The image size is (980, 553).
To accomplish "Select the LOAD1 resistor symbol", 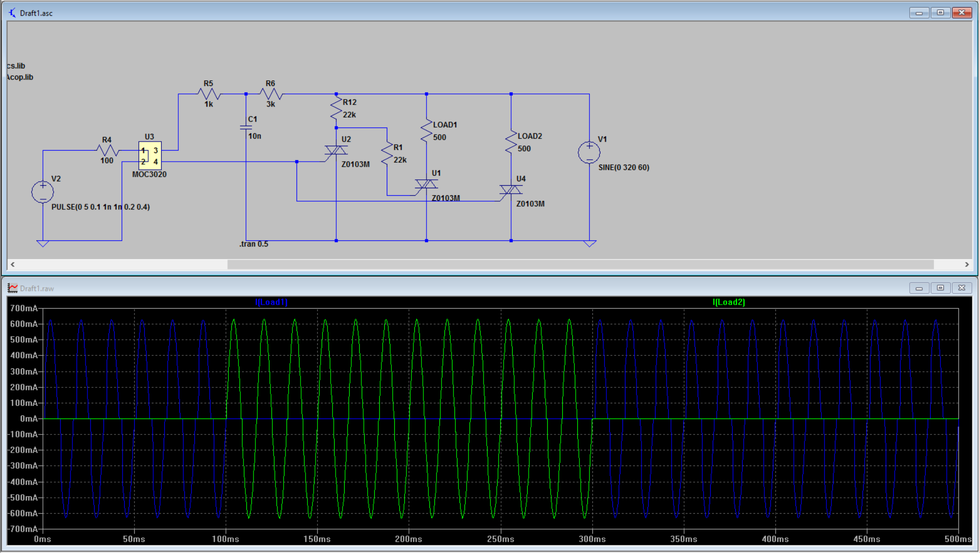I will pos(426,130).
